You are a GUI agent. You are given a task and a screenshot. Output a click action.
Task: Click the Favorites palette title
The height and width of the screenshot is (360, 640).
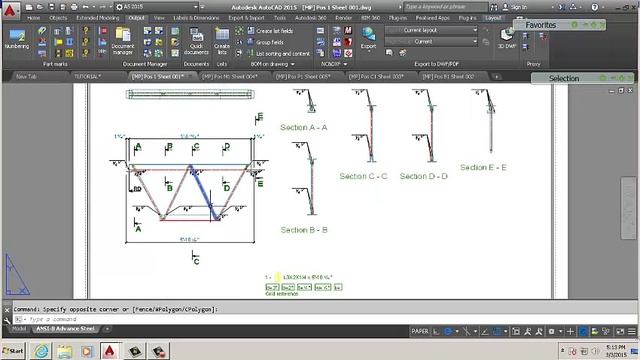540,25
